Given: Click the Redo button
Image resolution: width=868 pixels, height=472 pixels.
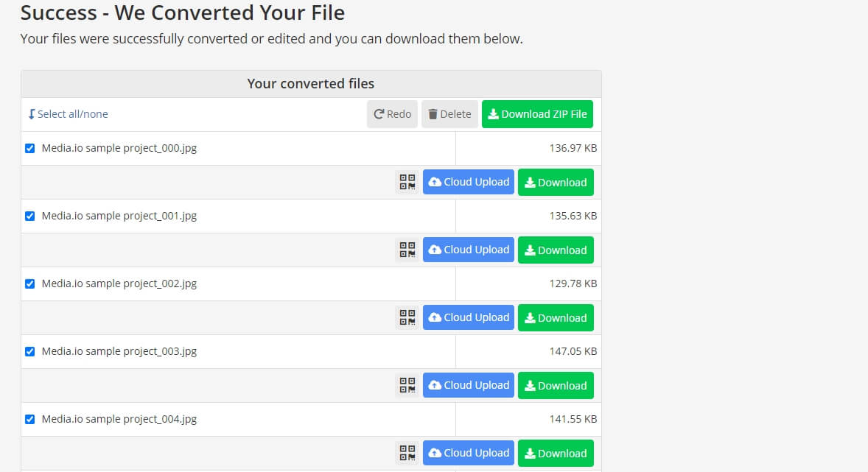Looking at the screenshot, I should coord(392,114).
